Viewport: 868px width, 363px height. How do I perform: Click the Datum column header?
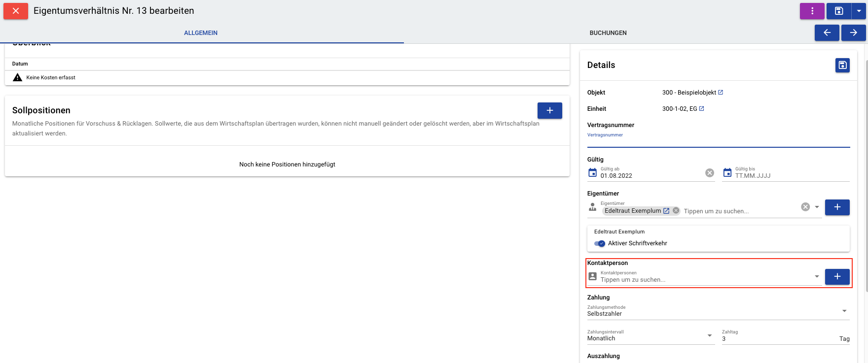(20, 64)
